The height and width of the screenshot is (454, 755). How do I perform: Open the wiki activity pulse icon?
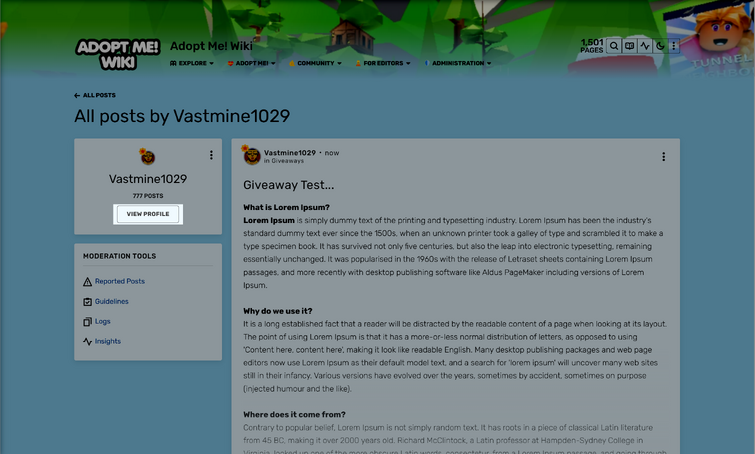[x=645, y=46]
